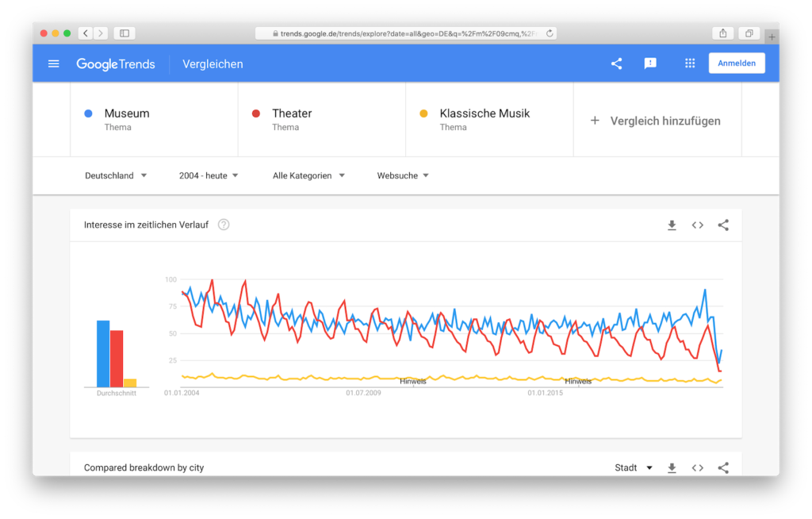Click help icon next to chart title
The height and width of the screenshot is (519, 812).
pyautogui.click(x=224, y=225)
